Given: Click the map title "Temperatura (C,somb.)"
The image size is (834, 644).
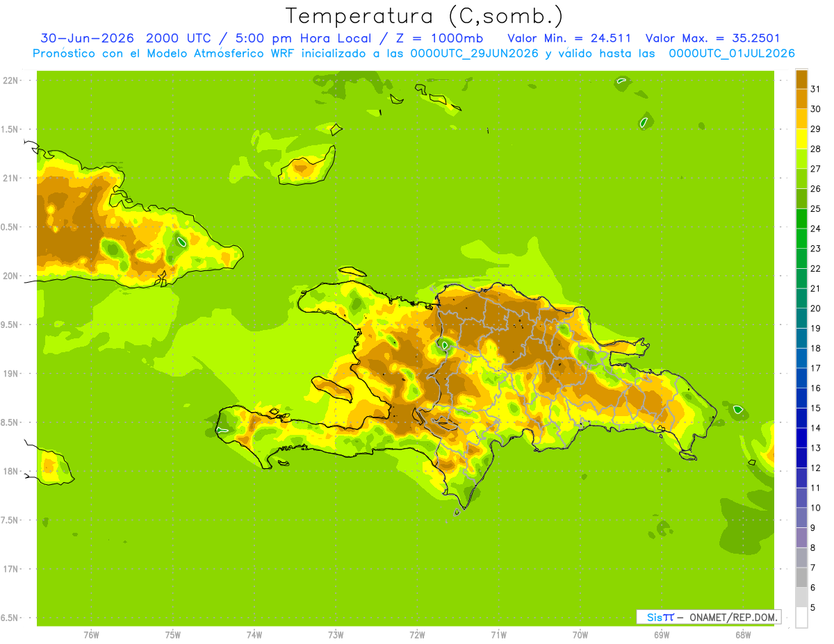Looking at the screenshot, I should click(x=424, y=16).
